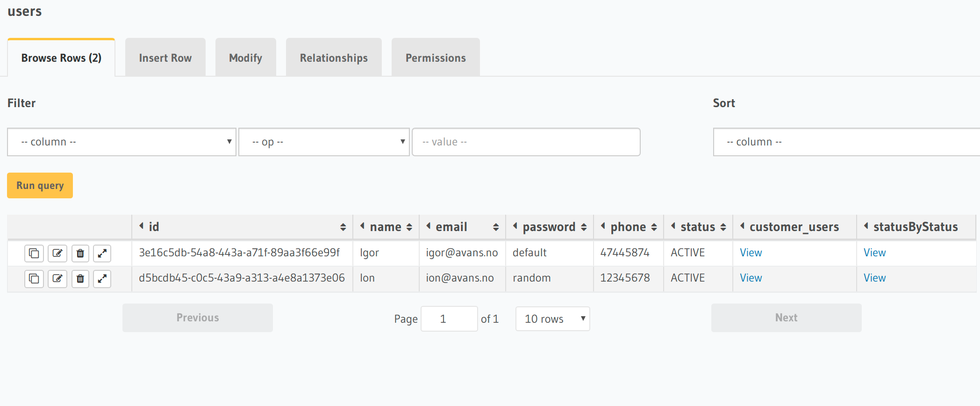Viewport: 980px width, 406px height.
Task: Click the page number input field
Action: click(x=449, y=319)
